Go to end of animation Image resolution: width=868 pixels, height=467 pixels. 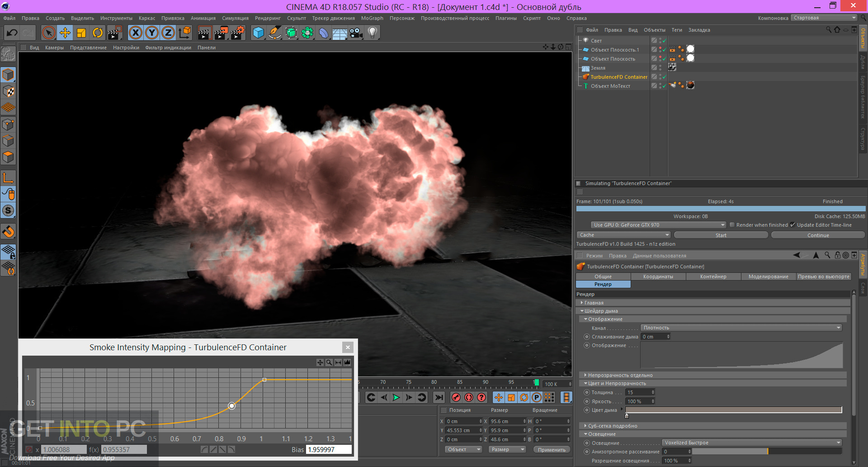[439, 397]
